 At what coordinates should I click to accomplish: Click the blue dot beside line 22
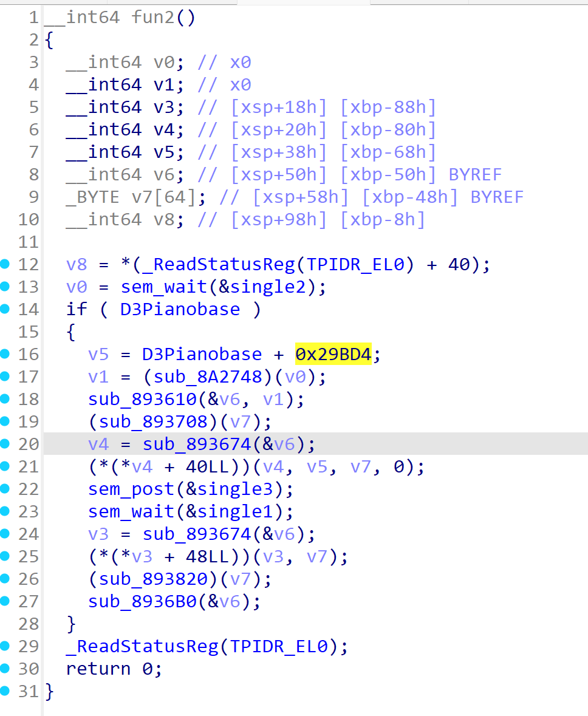[5, 489]
